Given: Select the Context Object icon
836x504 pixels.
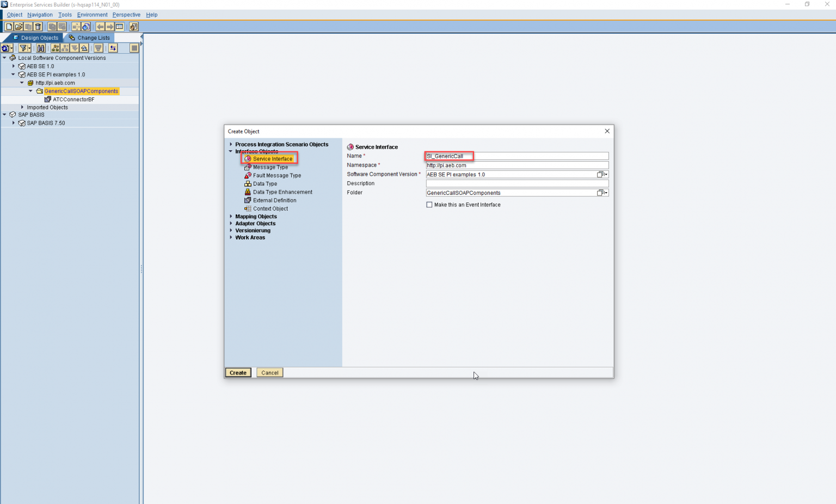Looking at the screenshot, I should click(x=248, y=208).
